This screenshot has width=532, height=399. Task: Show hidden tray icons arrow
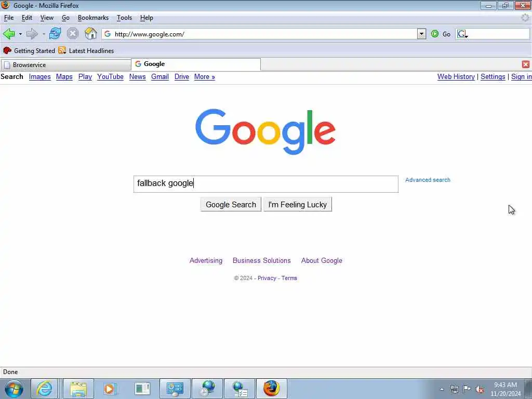tap(442, 390)
